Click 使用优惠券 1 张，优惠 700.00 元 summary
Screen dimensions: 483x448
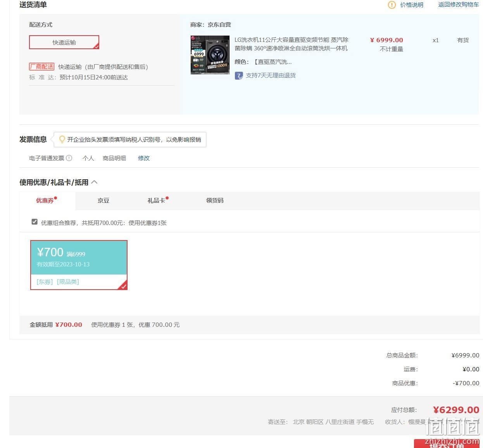point(135,325)
